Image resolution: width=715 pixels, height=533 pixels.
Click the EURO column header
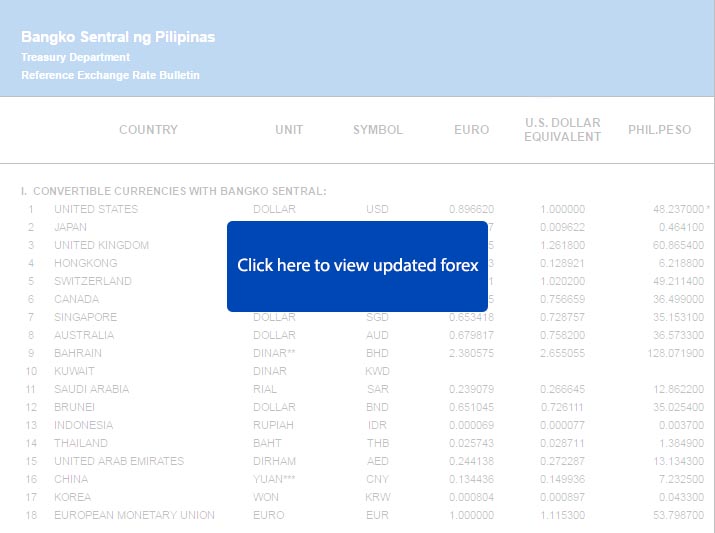(471, 130)
